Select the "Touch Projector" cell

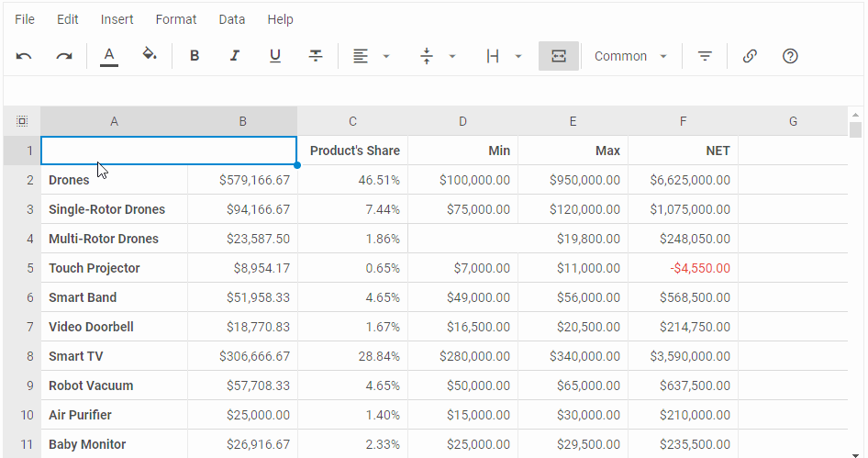(114, 268)
